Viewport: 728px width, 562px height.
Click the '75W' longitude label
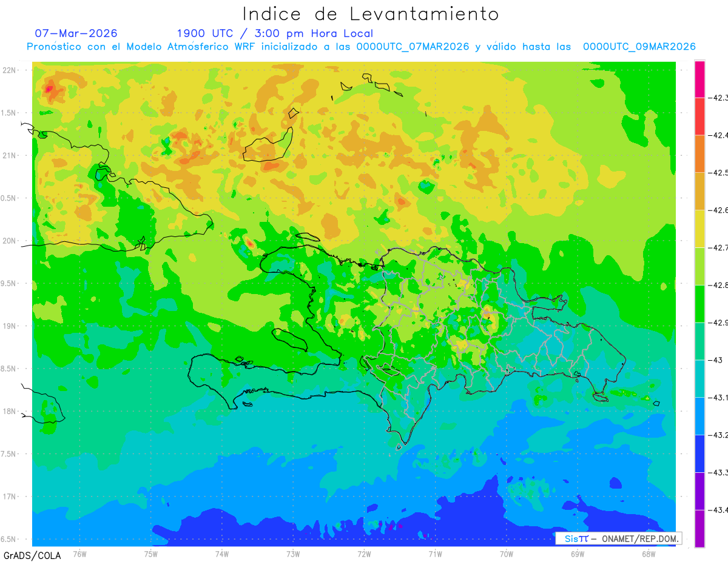(151, 554)
